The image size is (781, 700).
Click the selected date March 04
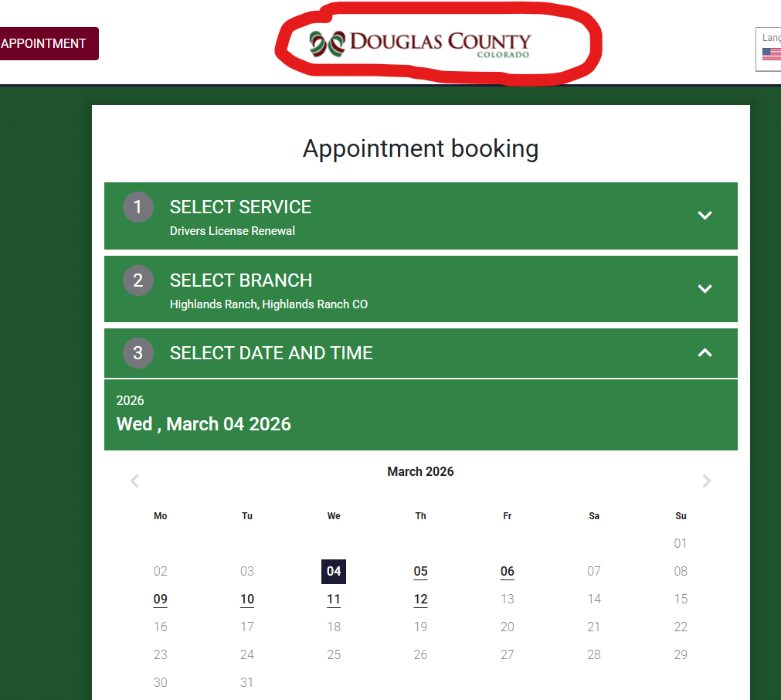334,572
